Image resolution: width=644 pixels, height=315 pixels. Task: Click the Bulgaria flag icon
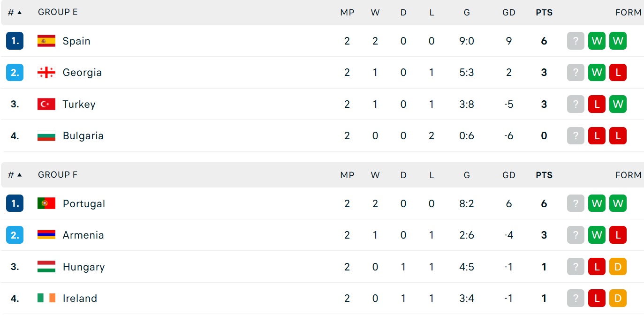click(46, 135)
